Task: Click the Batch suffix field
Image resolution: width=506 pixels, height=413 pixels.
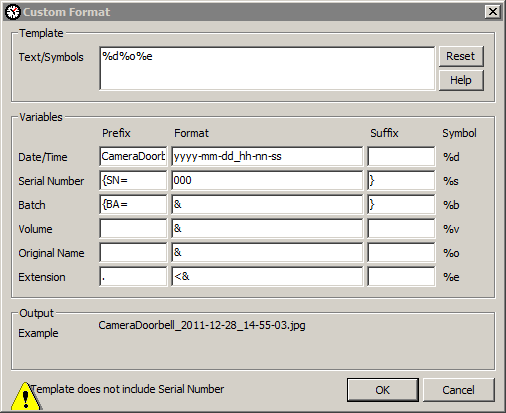Action: click(x=401, y=204)
